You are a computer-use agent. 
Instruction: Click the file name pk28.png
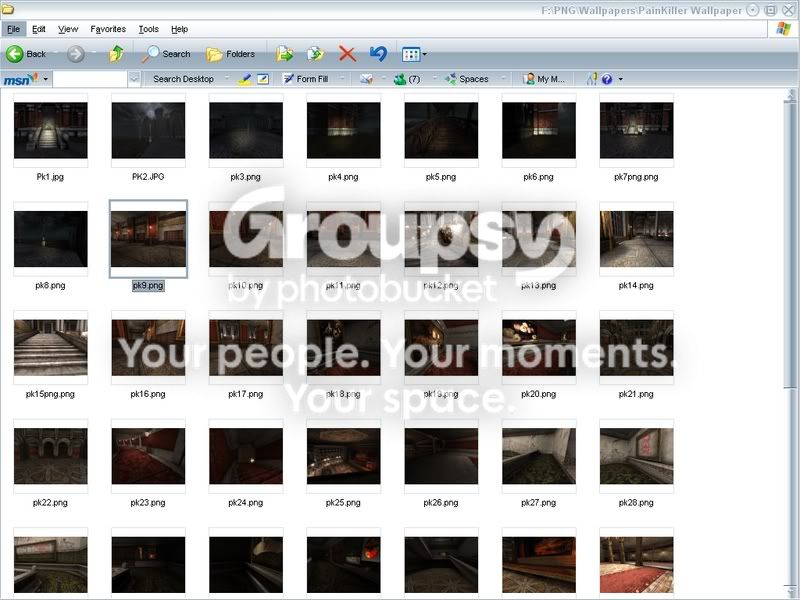pyautogui.click(x=636, y=503)
